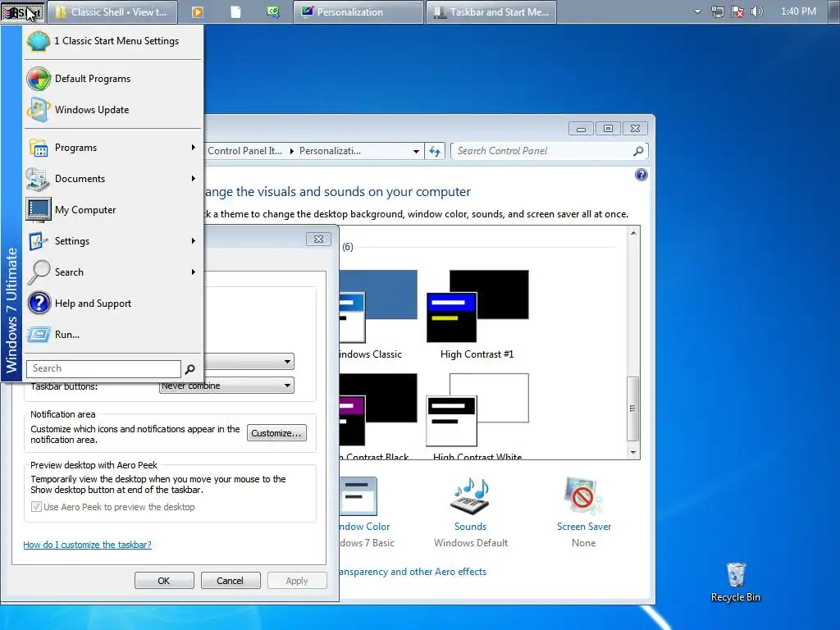Click themes list scroll up arrow
This screenshot has height=630, width=840.
(x=633, y=233)
